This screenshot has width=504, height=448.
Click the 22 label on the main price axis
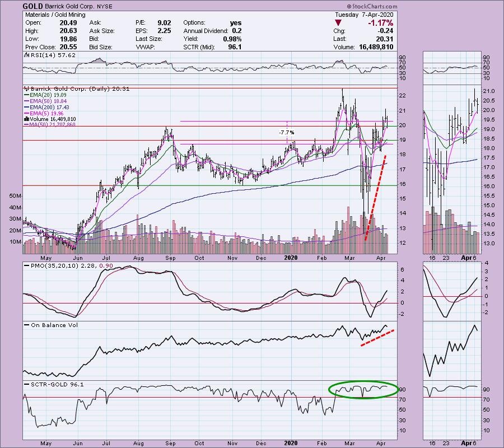point(402,96)
